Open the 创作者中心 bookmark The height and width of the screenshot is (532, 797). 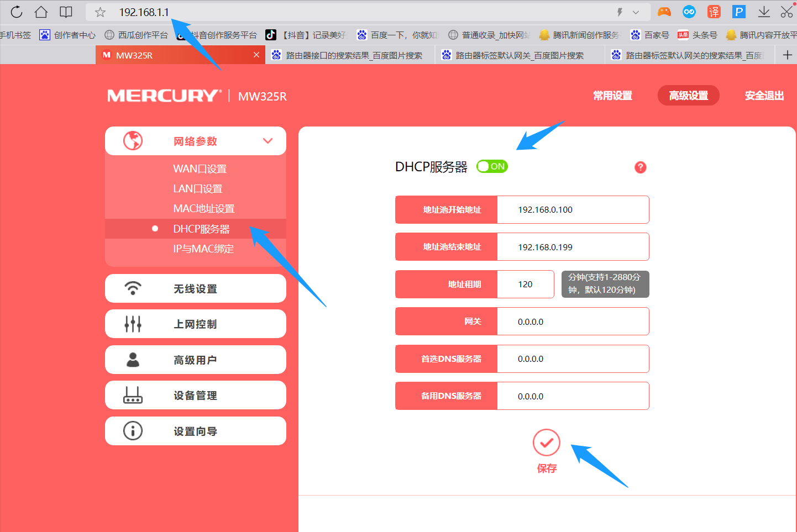tap(67, 35)
